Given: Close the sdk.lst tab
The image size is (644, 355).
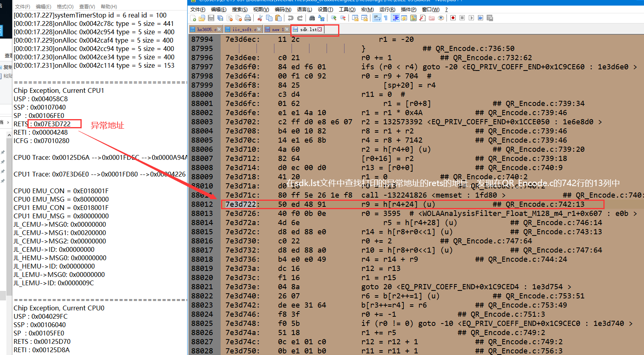Looking at the screenshot, I should click(x=319, y=29).
